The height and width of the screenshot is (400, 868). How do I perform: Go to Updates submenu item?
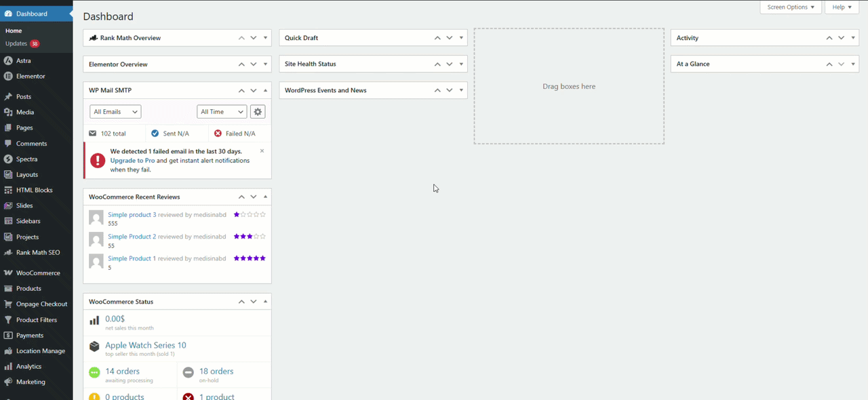22,43
